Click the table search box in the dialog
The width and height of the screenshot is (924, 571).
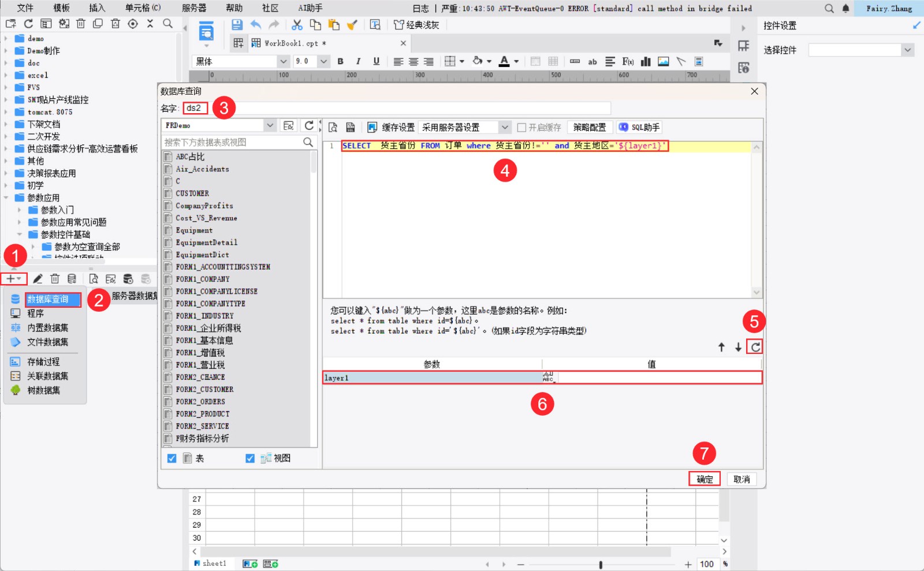click(238, 142)
